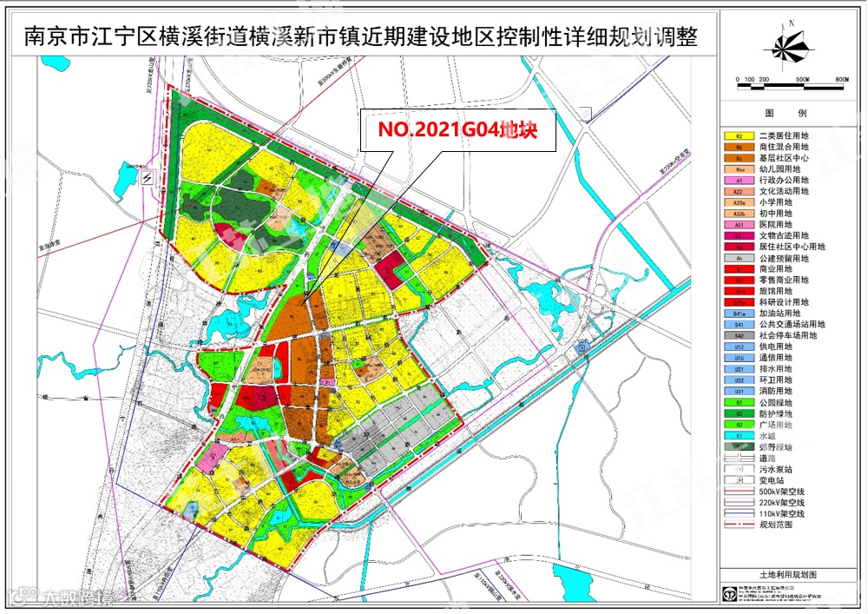The width and height of the screenshot is (868, 614).
Task: Click the red 'NO.2021G04地块' callout label
Action: point(457,129)
